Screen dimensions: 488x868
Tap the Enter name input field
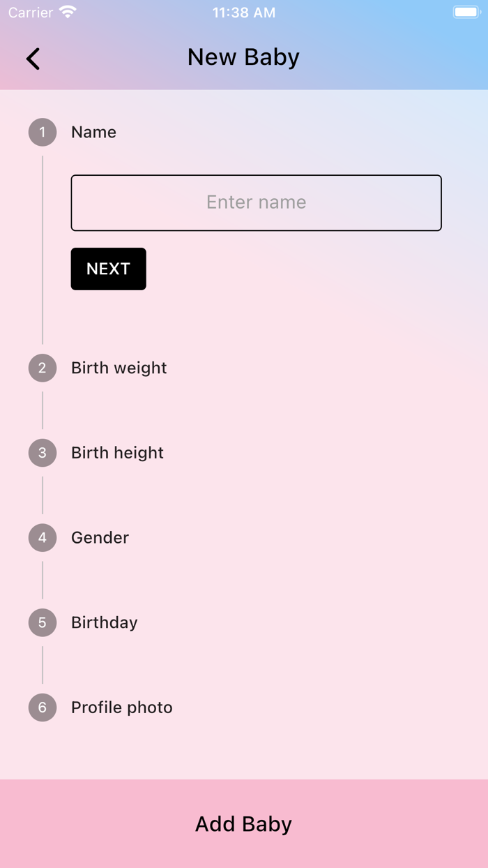pos(256,202)
